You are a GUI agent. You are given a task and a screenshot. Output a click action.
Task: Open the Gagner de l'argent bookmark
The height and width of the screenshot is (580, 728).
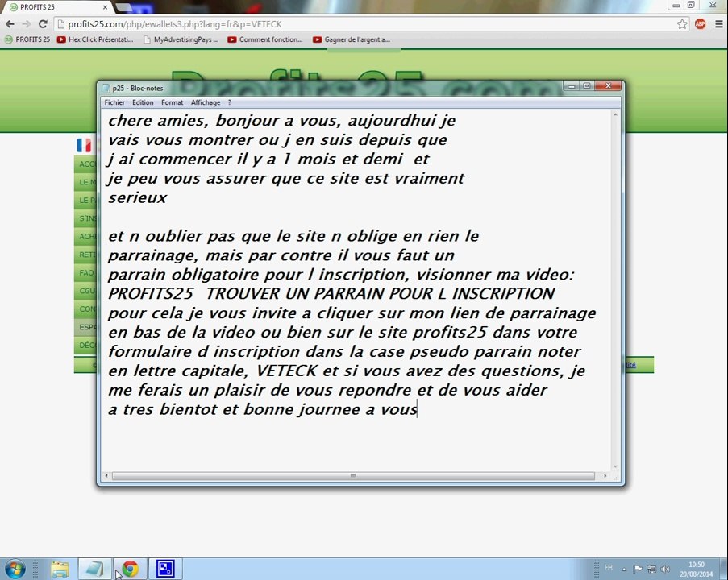352,39
